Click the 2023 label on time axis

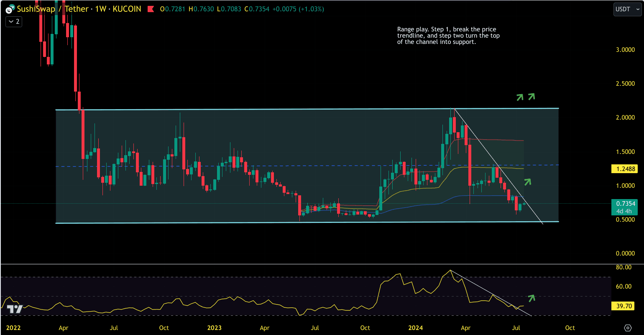click(x=214, y=328)
